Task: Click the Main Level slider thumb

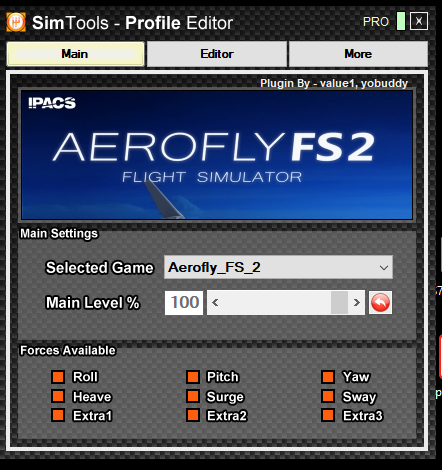Action: point(339,303)
